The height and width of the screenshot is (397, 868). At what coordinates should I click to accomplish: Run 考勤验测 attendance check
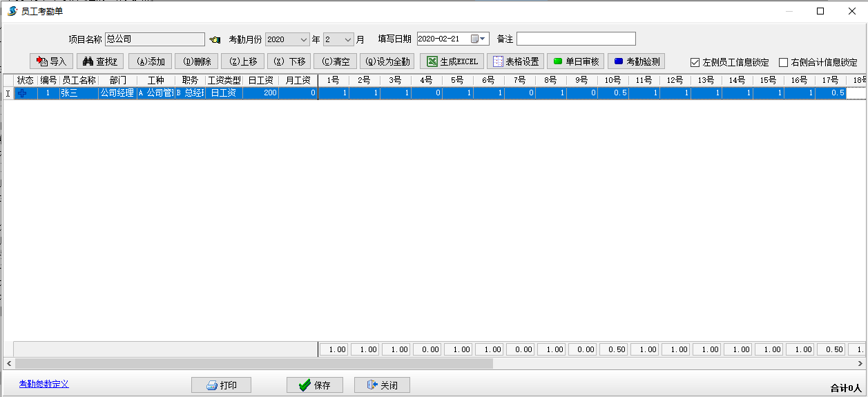click(636, 61)
